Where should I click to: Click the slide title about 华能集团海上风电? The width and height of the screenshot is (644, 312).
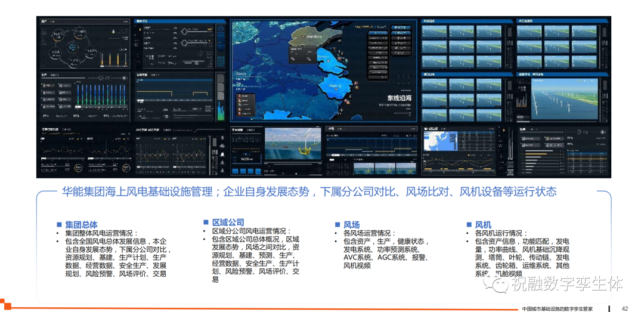point(309,191)
